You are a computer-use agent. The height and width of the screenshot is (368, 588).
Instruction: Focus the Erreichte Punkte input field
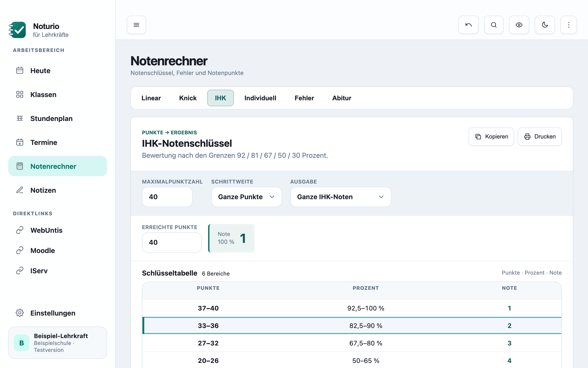172,242
